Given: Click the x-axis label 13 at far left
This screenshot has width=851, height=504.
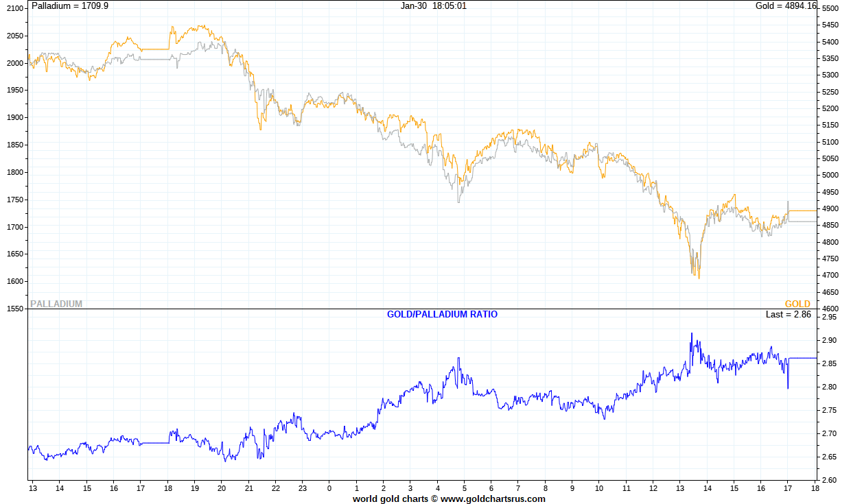Looking at the screenshot, I should (x=32, y=488).
